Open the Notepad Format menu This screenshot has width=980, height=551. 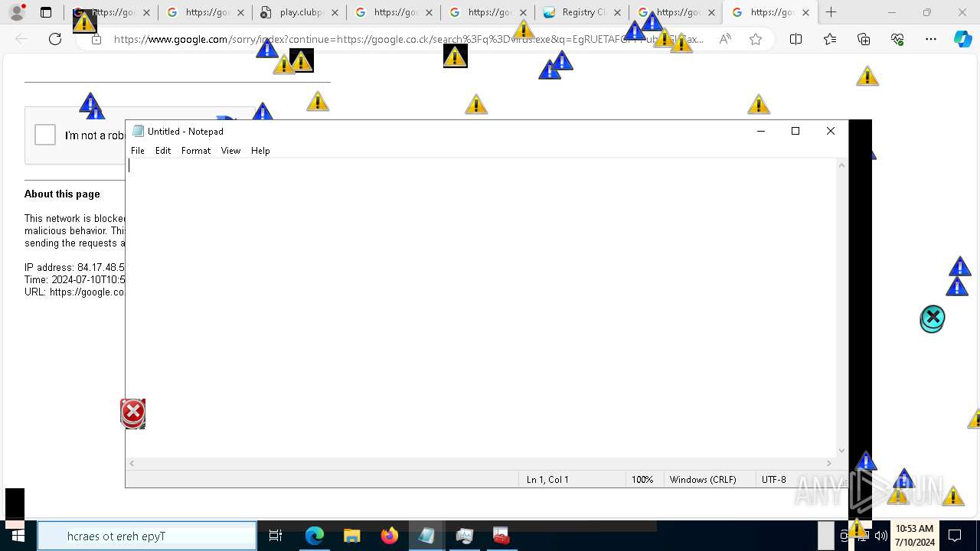[196, 151]
